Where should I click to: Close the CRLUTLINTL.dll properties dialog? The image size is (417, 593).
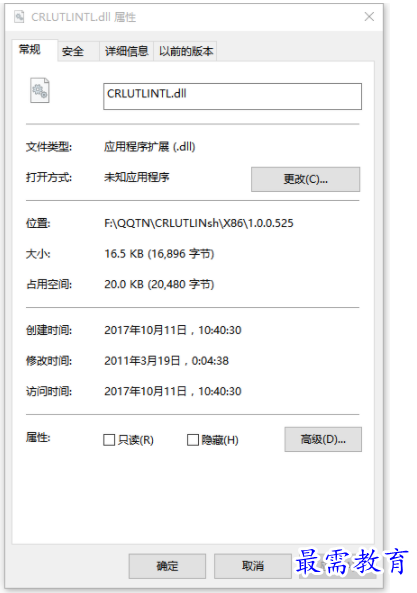369,17
